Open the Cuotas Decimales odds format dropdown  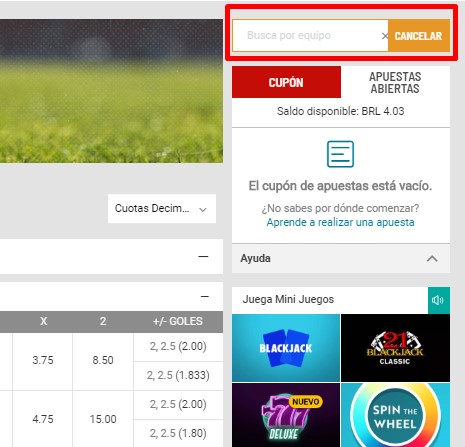point(162,209)
